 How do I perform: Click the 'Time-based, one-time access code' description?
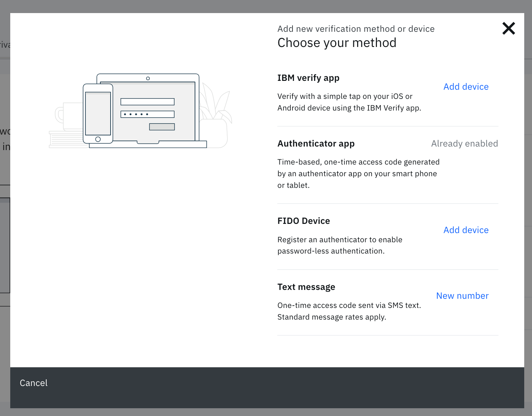click(358, 173)
